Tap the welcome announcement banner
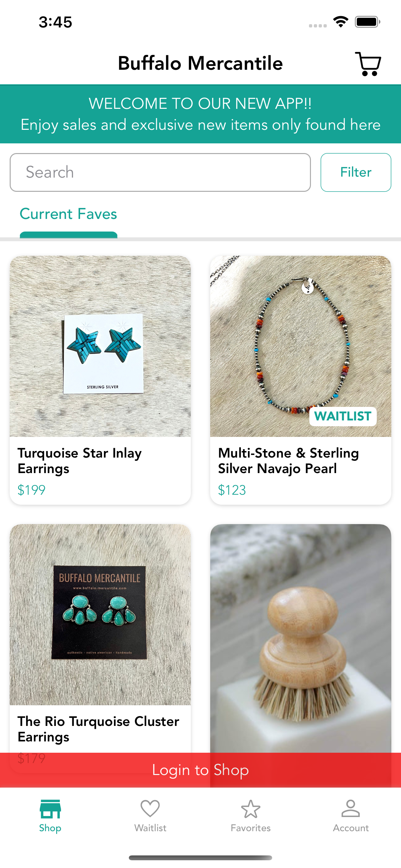The width and height of the screenshot is (401, 868). [x=200, y=114]
